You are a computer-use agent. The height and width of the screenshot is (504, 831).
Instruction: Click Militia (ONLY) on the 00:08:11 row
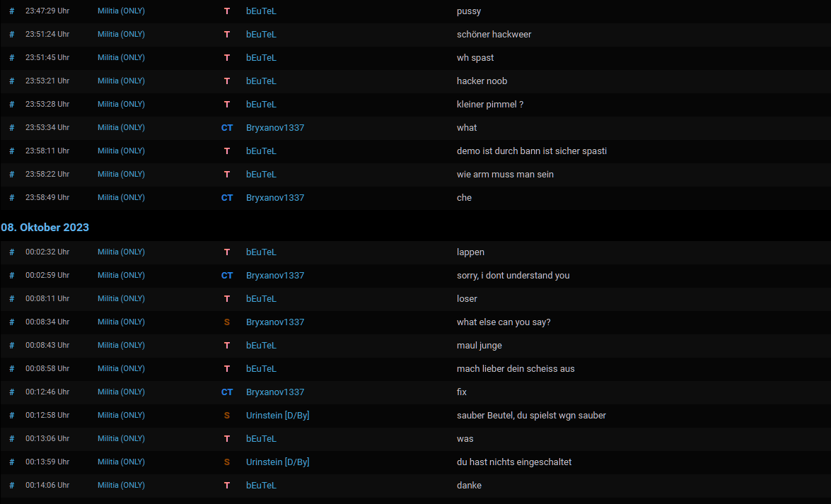point(121,299)
